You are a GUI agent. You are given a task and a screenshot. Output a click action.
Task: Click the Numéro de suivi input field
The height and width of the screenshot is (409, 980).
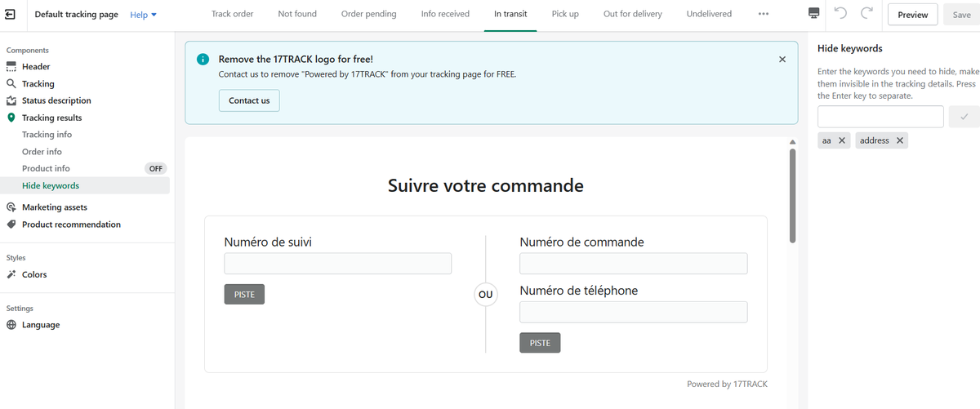pos(337,264)
